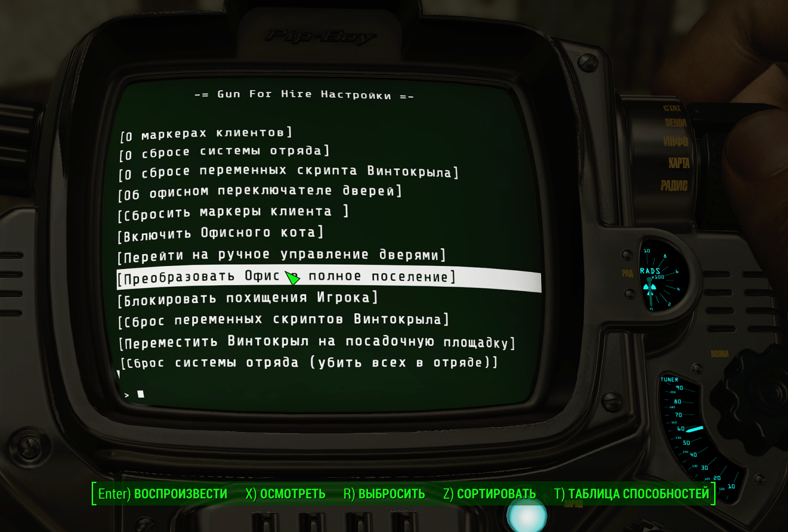
Task: Click 'Сброс переменных скриптов Винтокрыла' option
Action: 283,320
